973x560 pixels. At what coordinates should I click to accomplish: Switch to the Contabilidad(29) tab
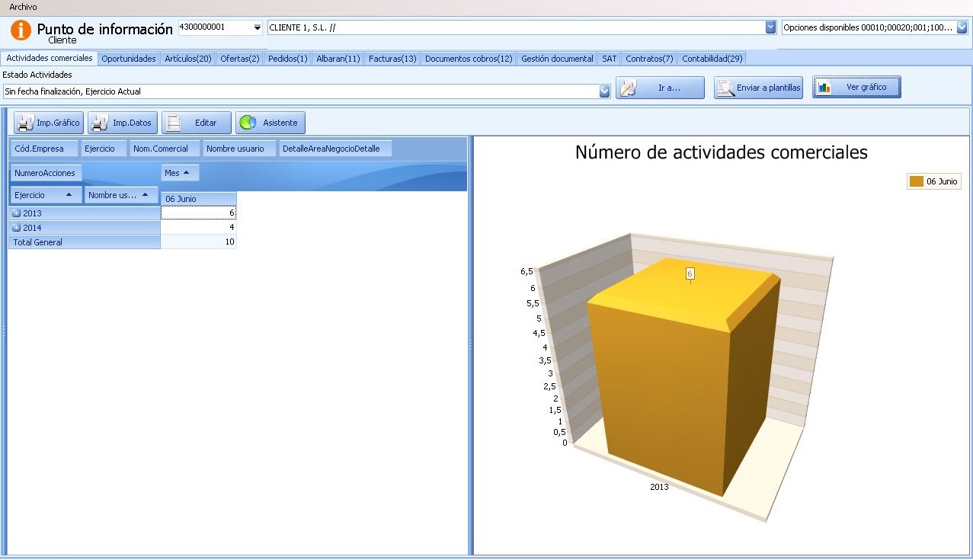pyautogui.click(x=712, y=59)
